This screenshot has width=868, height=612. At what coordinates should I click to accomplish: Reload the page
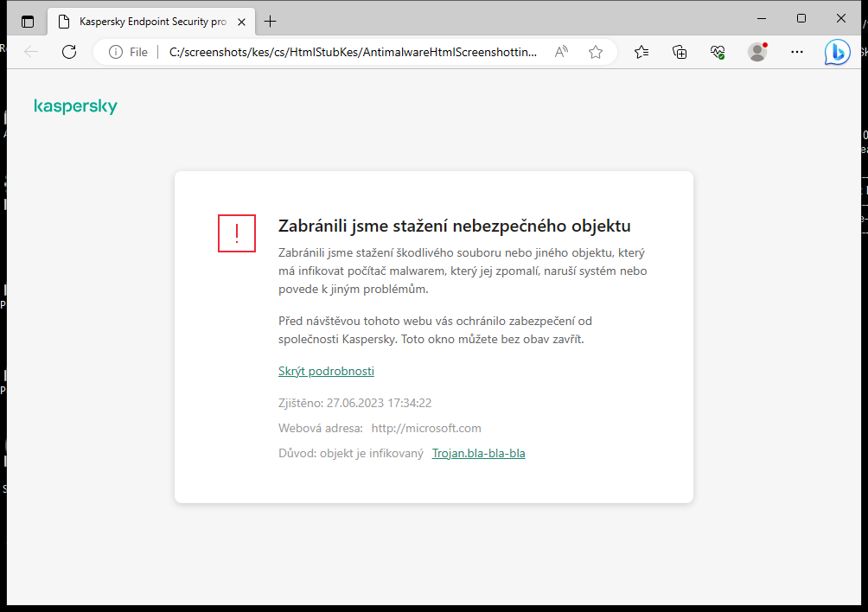click(69, 51)
